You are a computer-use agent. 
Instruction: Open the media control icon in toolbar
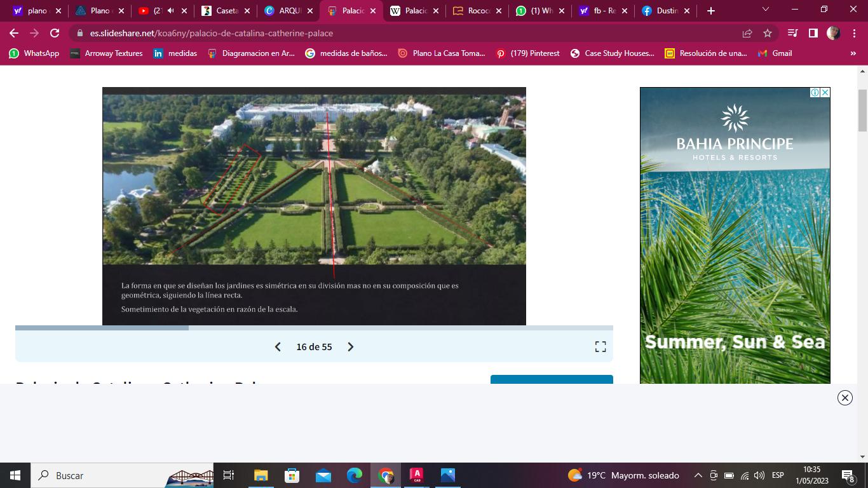792,33
